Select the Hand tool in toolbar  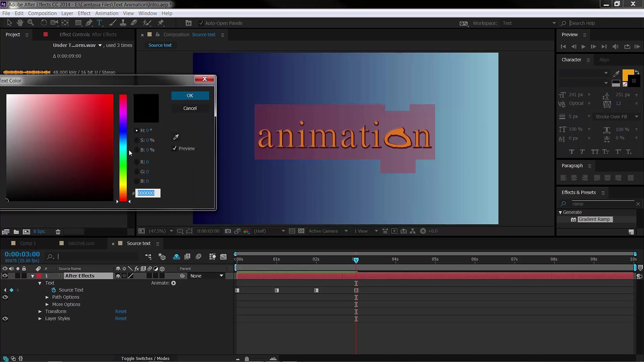pyautogui.click(x=20, y=23)
